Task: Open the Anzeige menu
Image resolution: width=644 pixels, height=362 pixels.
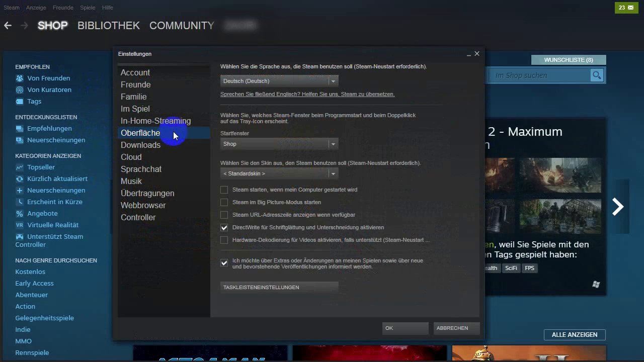Action: tap(36, 8)
